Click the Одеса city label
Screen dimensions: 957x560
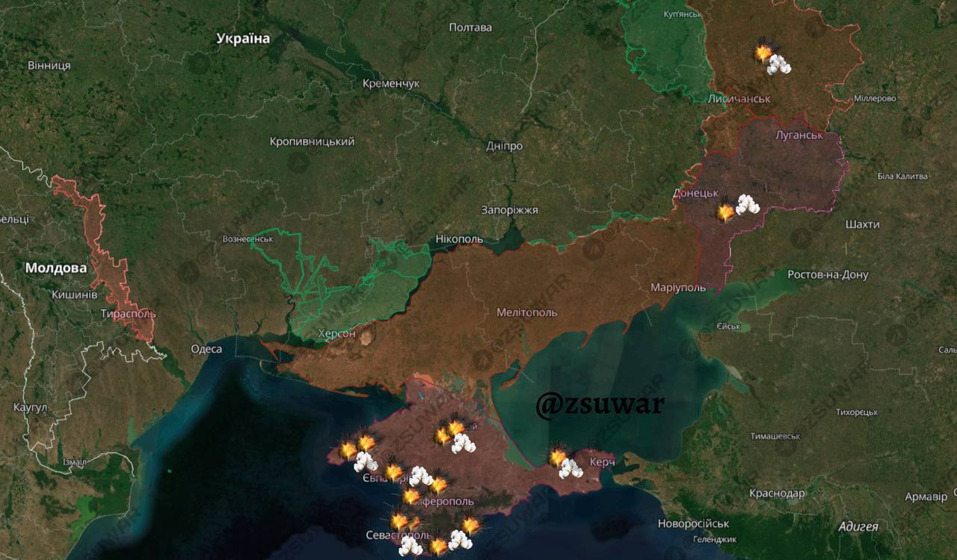tap(206, 349)
